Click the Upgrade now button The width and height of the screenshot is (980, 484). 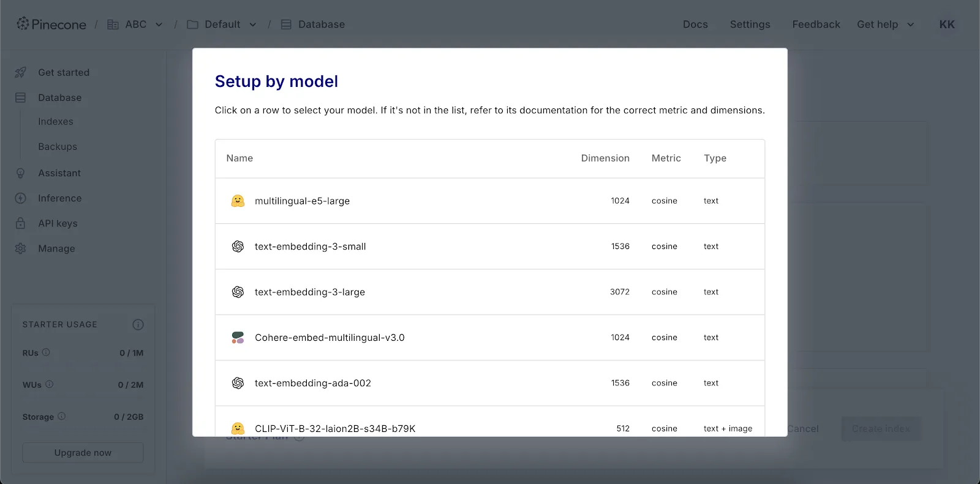83,453
